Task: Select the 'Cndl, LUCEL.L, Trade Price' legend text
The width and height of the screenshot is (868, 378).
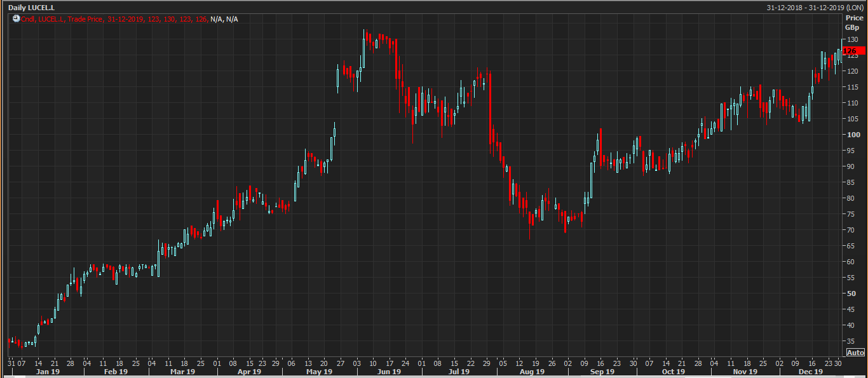Action: [63, 19]
